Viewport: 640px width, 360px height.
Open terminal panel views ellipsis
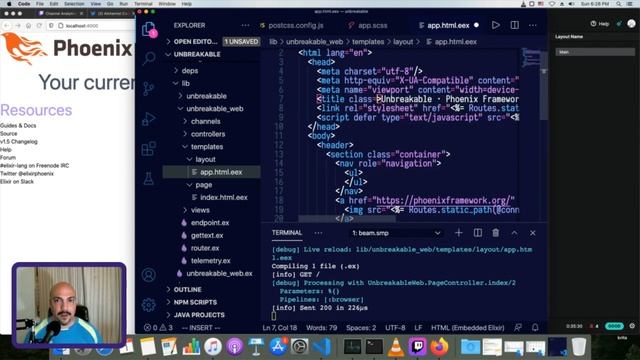click(318, 233)
